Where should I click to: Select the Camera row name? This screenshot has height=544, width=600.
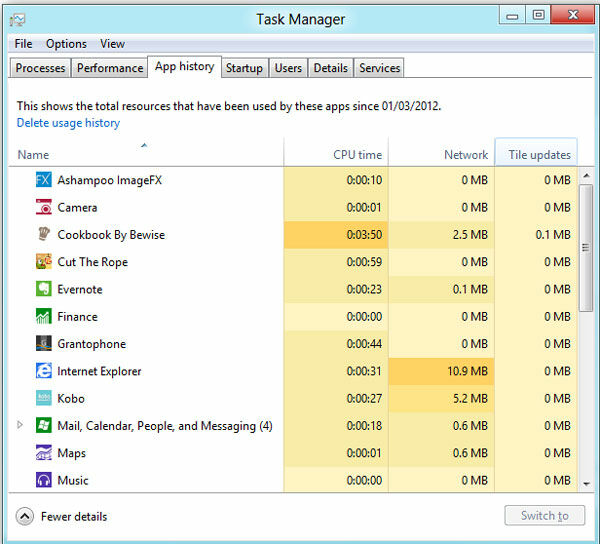pyautogui.click(x=77, y=207)
